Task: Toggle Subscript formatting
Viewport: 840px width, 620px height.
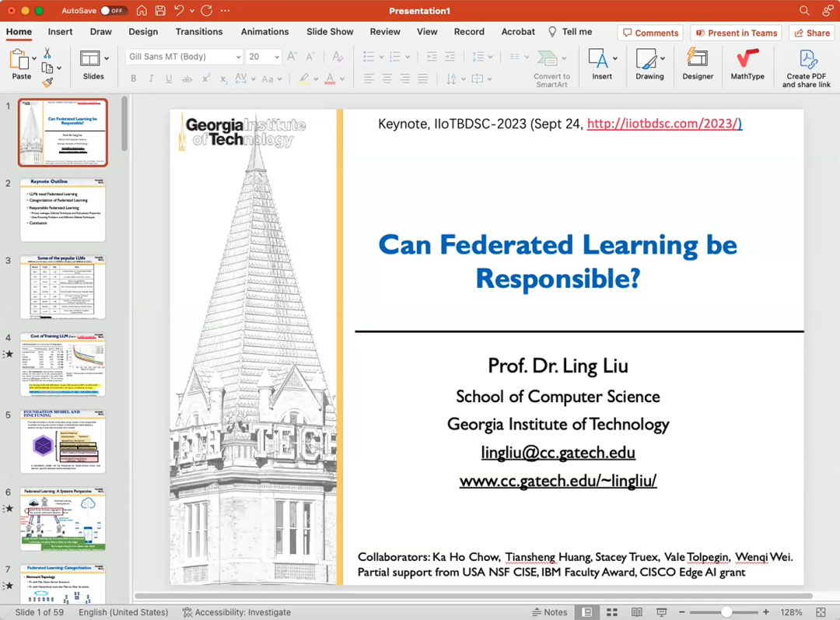Action: (x=224, y=79)
